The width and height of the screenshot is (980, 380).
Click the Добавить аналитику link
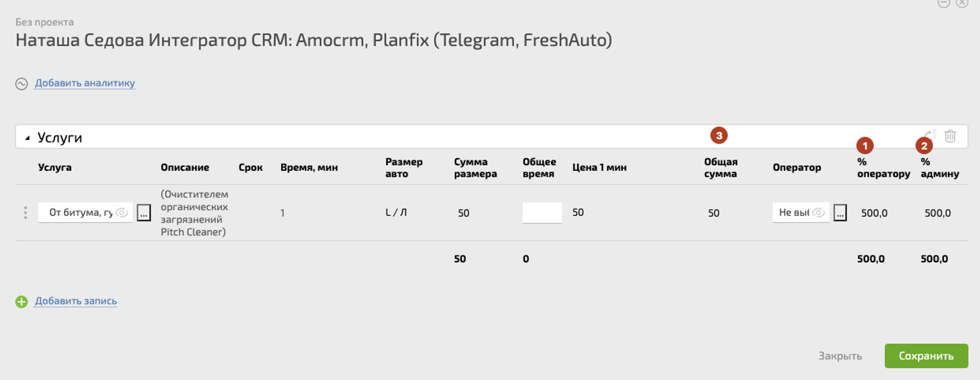coord(85,83)
